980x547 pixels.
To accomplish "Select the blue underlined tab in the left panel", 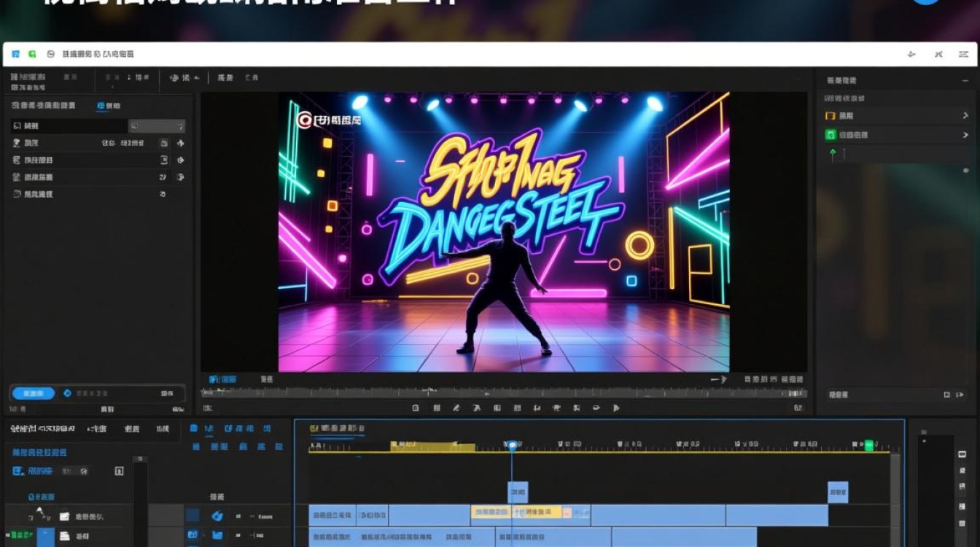I will (x=109, y=106).
